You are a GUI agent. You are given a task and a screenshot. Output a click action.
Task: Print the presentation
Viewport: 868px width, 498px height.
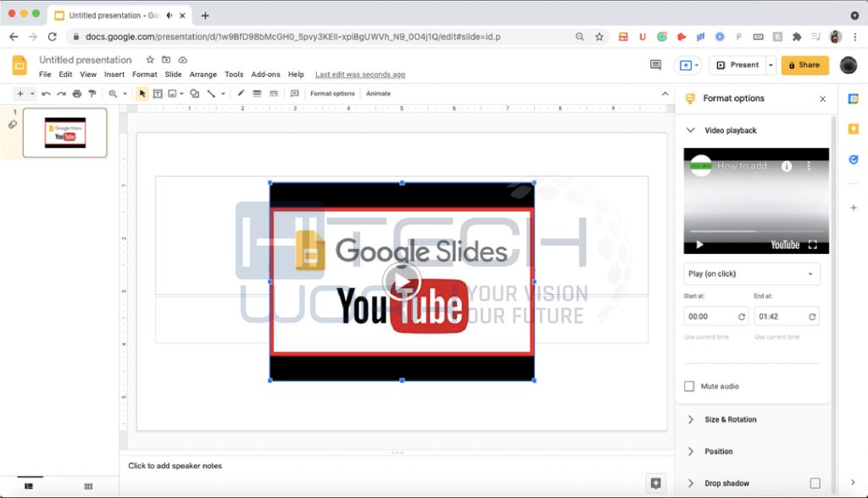(77, 93)
